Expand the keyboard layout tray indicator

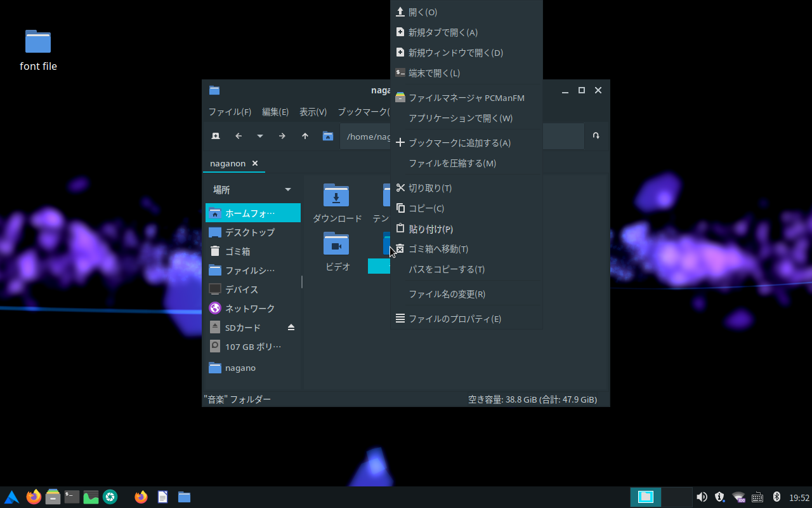coord(757,497)
